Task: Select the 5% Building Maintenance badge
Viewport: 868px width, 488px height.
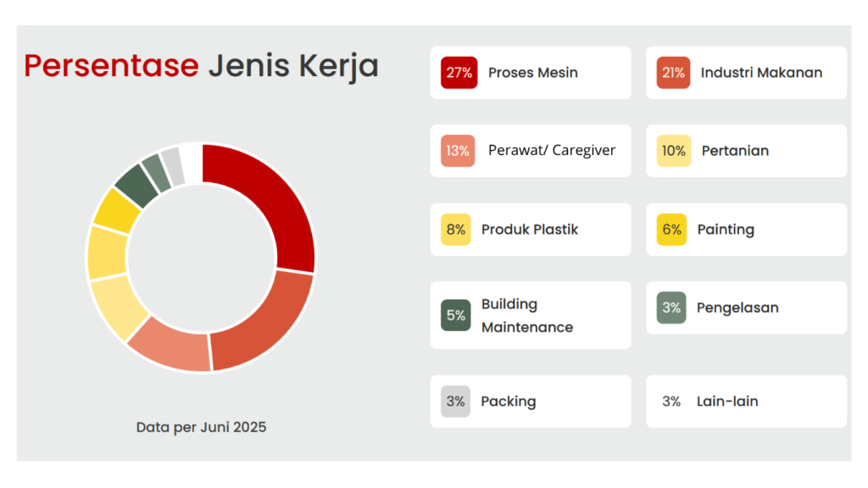Action: pos(455,315)
